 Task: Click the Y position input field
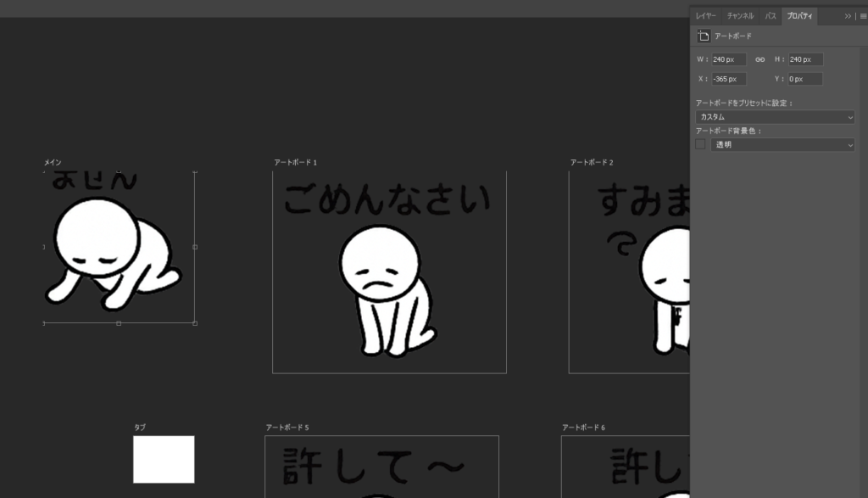805,79
